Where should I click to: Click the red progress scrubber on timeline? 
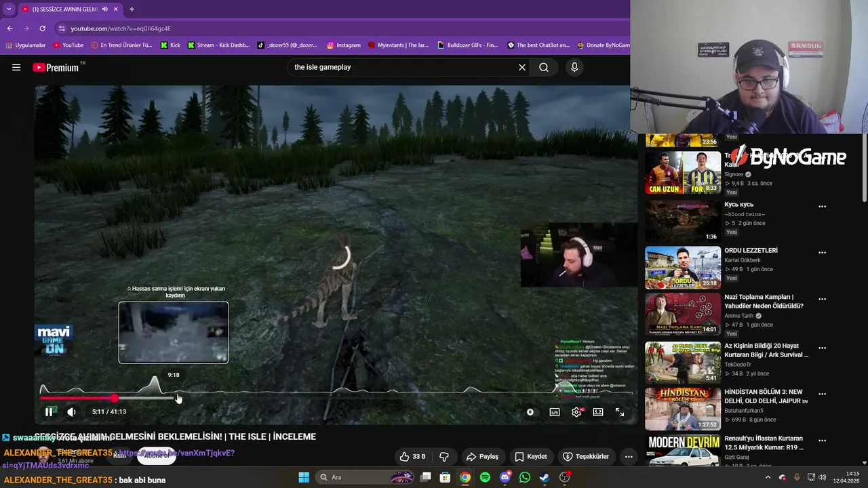point(115,398)
